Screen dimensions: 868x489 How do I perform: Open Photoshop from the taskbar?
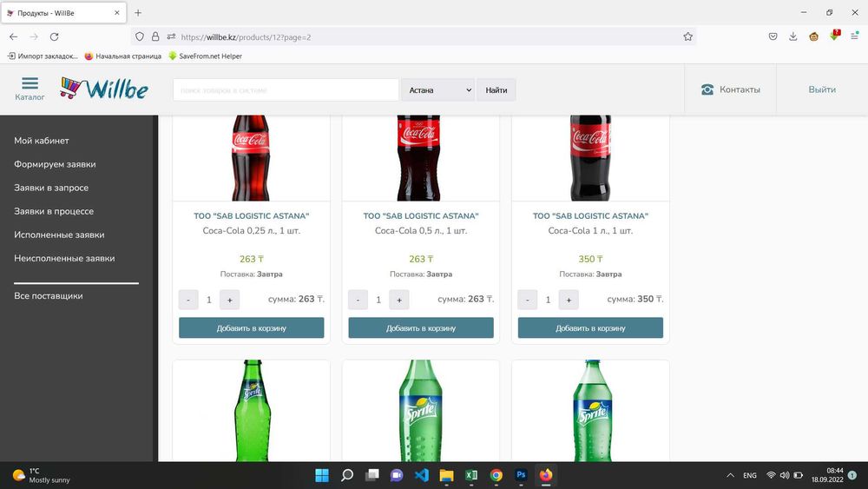pos(521,475)
